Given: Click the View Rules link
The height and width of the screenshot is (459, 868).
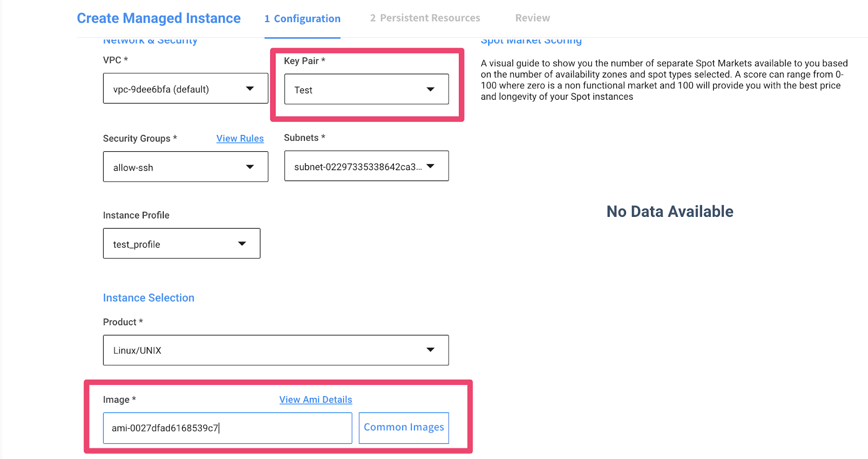Looking at the screenshot, I should click(x=240, y=138).
